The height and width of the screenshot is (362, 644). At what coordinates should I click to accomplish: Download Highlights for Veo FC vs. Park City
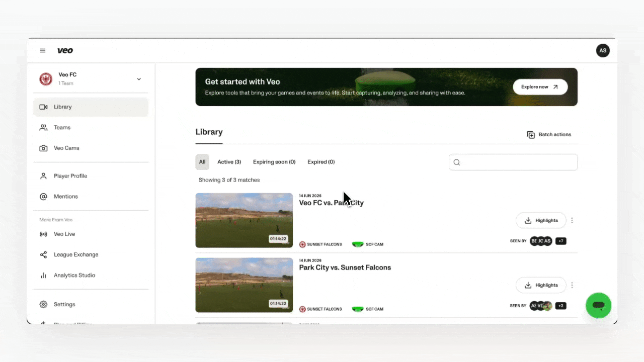point(541,220)
